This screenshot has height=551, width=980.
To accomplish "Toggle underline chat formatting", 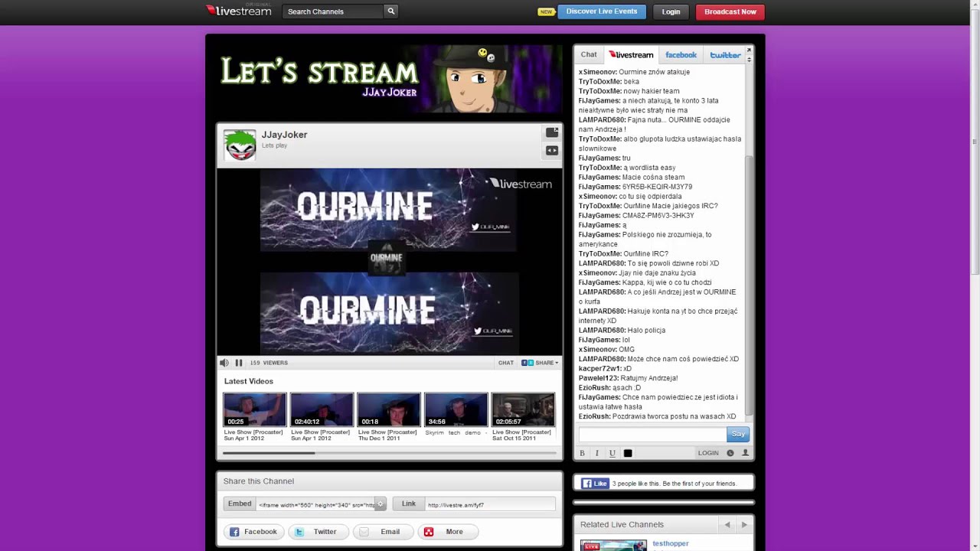I will click(612, 453).
